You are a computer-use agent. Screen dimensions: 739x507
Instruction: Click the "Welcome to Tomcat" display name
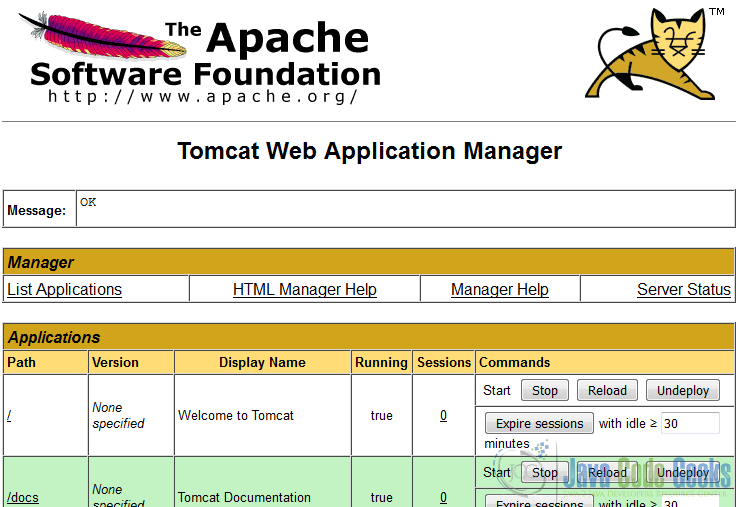click(236, 416)
